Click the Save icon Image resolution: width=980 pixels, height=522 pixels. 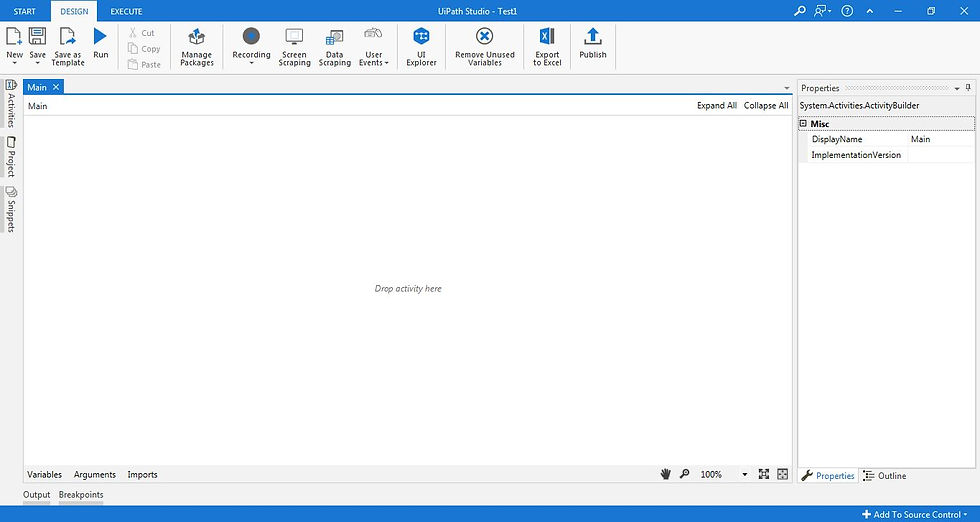pos(38,36)
